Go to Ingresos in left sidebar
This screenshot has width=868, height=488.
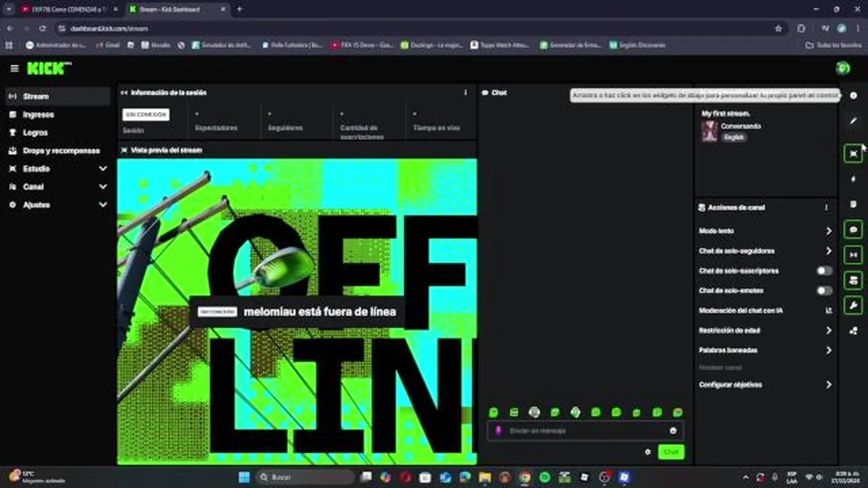[58, 115]
